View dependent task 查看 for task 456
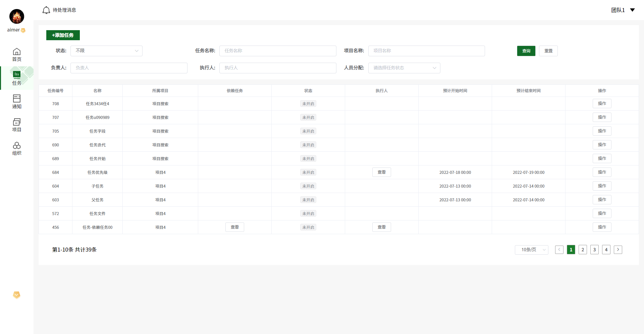 click(x=235, y=227)
